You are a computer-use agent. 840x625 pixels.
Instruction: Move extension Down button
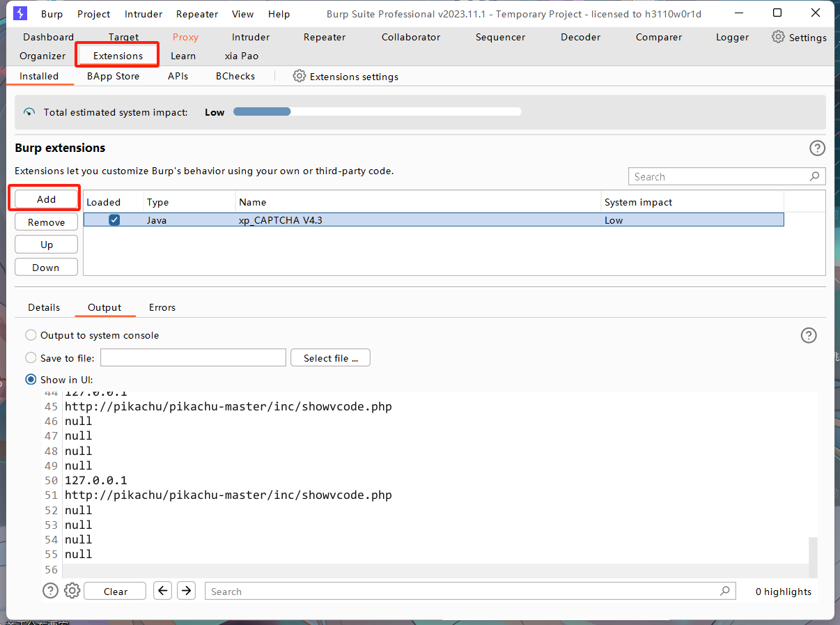[x=47, y=268]
